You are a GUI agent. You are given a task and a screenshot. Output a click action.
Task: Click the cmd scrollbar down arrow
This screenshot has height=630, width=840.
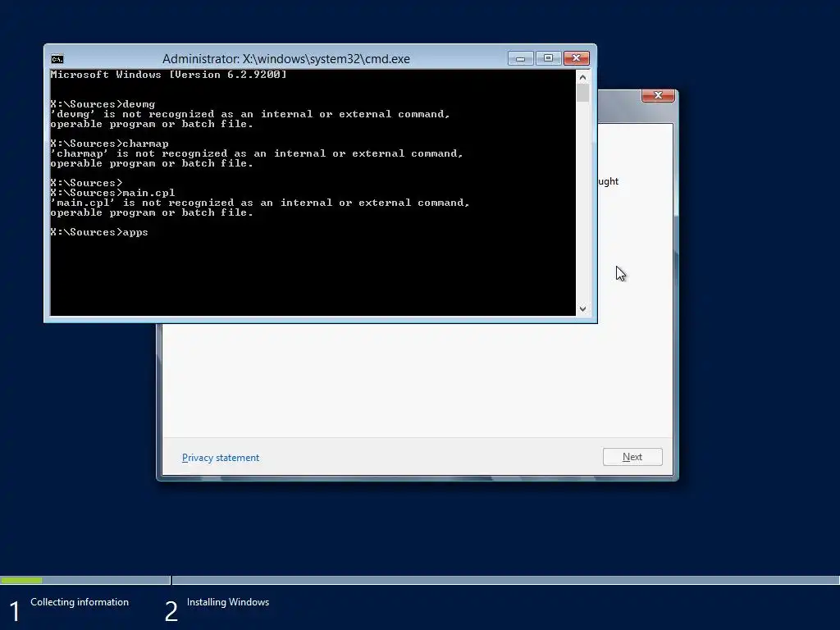pyautogui.click(x=583, y=309)
